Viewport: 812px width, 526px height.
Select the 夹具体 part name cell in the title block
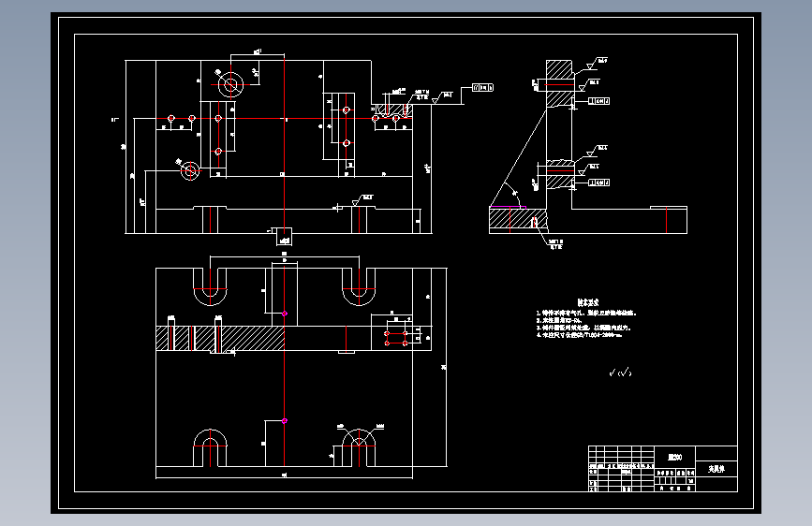[716, 469]
